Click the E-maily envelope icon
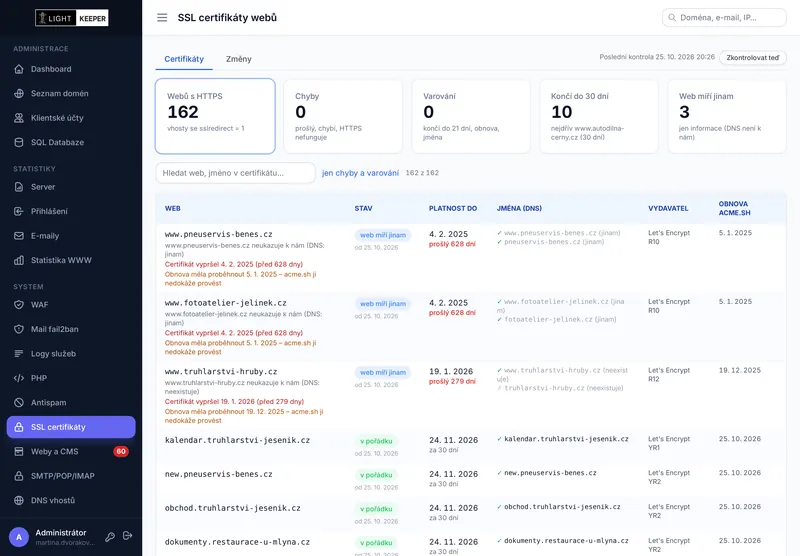Image resolution: width=800 pixels, height=556 pixels. tap(19, 236)
